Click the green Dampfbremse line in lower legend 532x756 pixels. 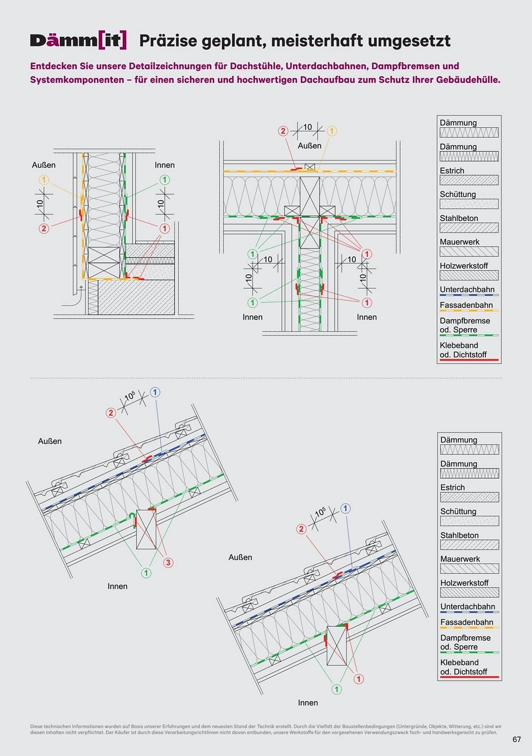tap(469, 652)
